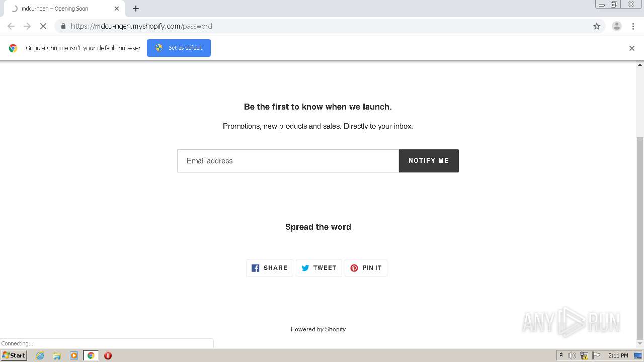This screenshot has height=362, width=644.
Task: Open the Powered by Shopify link
Action: click(x=318, y=329)
